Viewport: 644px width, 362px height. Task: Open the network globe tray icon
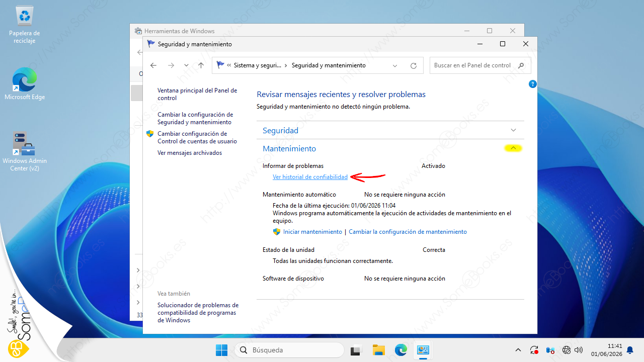click(567, 350)
